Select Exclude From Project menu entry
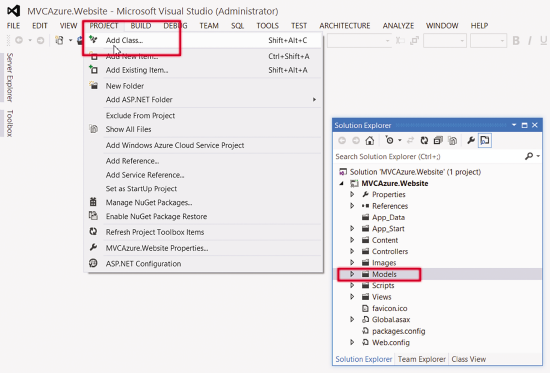The width and height of the screenshot is (550, 373). pos(203,115)
